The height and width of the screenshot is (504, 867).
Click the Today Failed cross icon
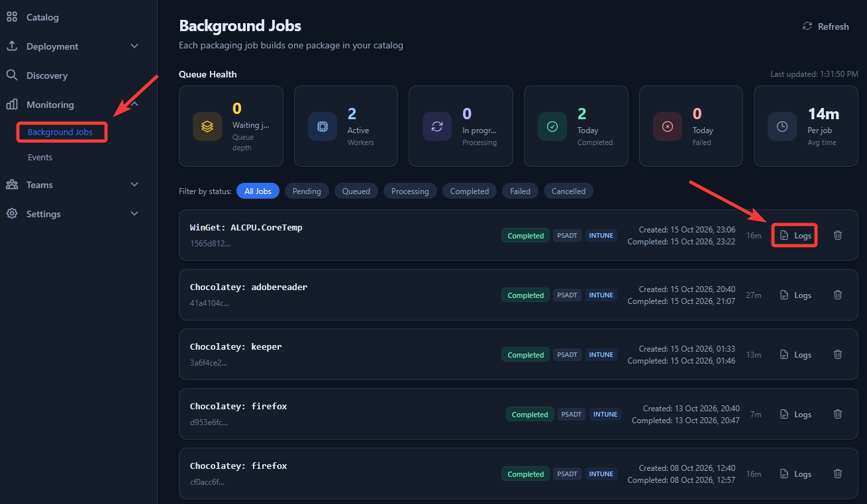[668, 126]
